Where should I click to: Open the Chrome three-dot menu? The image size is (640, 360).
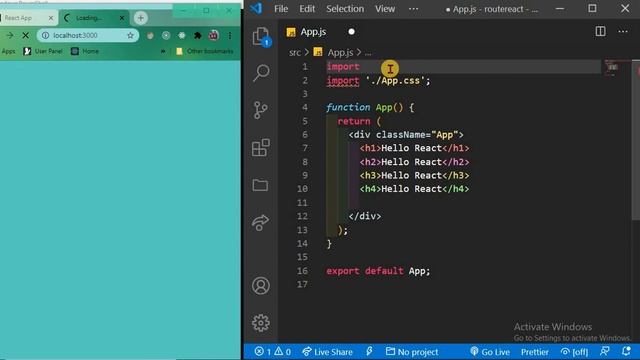tap(230, 36)
